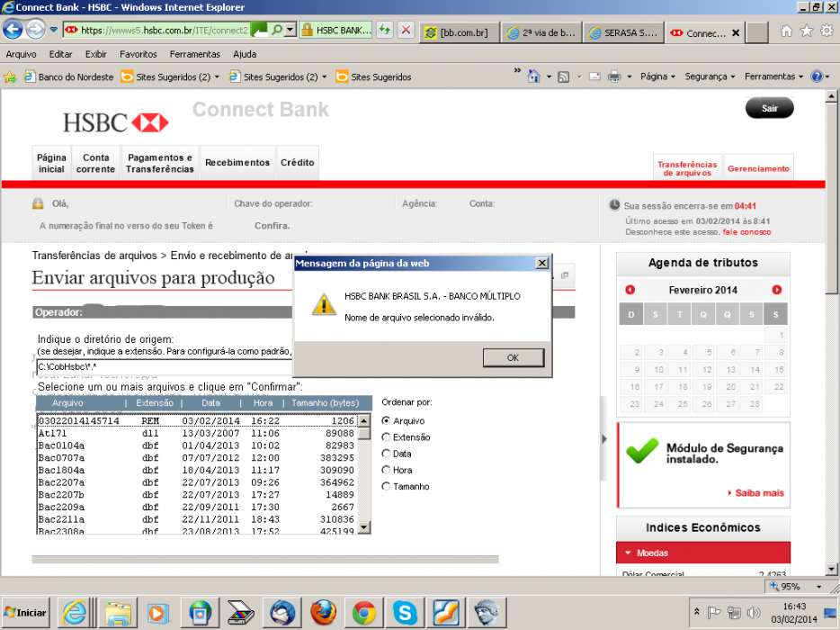Switch to the [bb.com.br] tab

[460, 32]
